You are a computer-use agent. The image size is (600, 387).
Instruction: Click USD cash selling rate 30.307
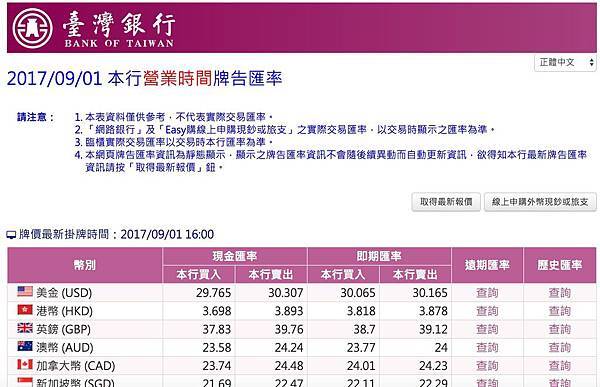286,293
